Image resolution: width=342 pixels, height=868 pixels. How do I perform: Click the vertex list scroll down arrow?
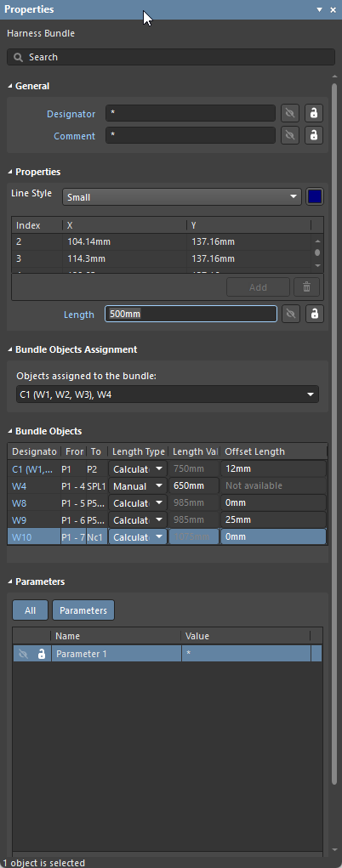click(317, 265)
